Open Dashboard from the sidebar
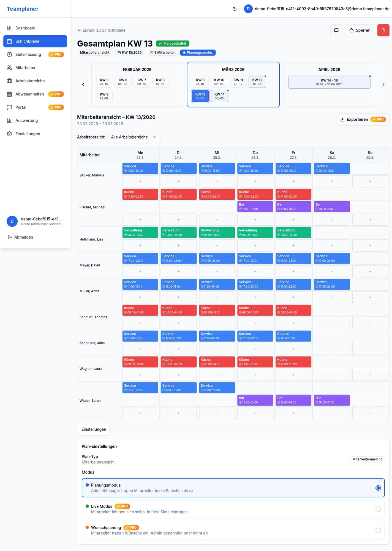This screenshot has height=551, width=392. (x=25, y=28)
